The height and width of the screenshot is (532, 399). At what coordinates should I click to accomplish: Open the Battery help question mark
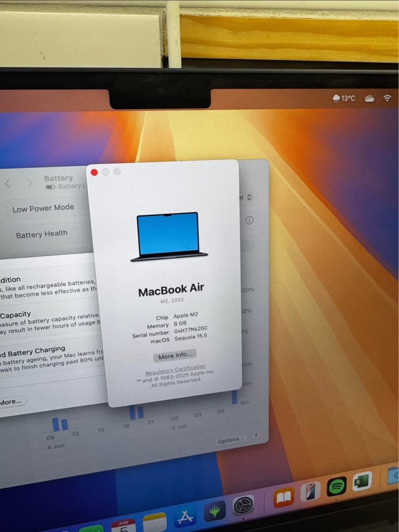tap(256, 436)
